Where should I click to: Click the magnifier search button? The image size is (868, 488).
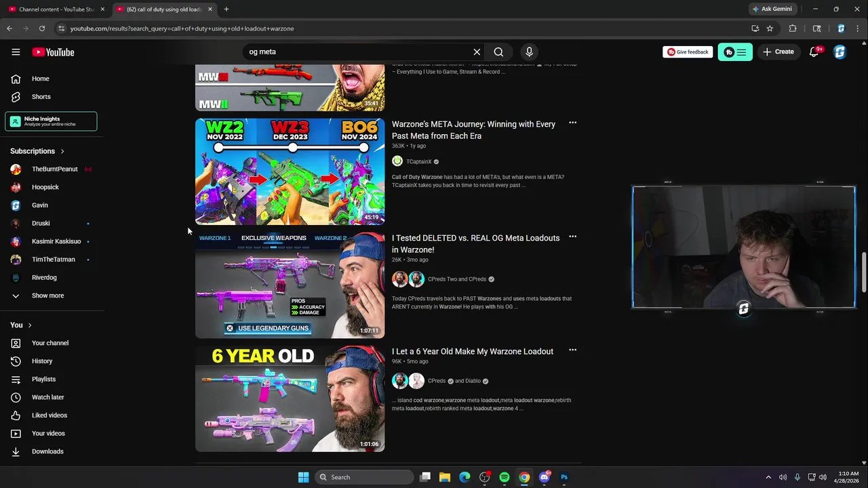click(498, 52)
